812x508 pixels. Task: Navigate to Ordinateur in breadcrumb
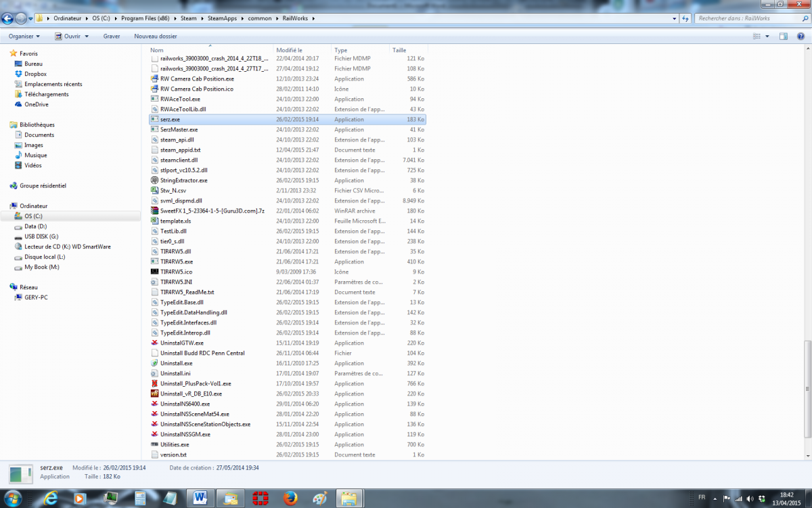(x=69, y=18)
